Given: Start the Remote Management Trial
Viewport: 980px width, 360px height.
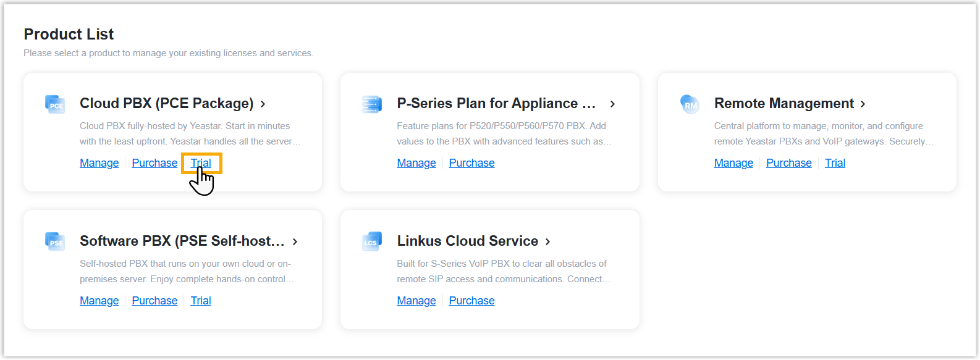Looking at the screenshot, I should [x=835, y=163].
